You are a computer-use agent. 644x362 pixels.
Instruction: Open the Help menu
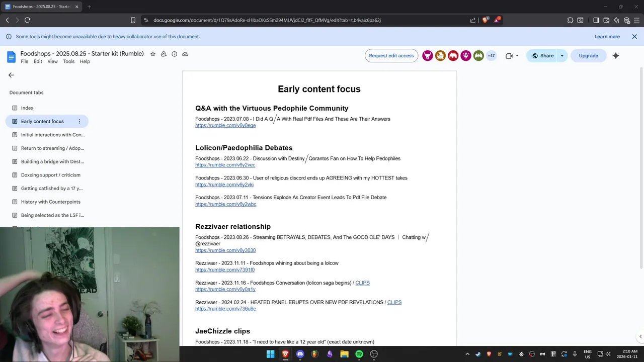[85, 61]
